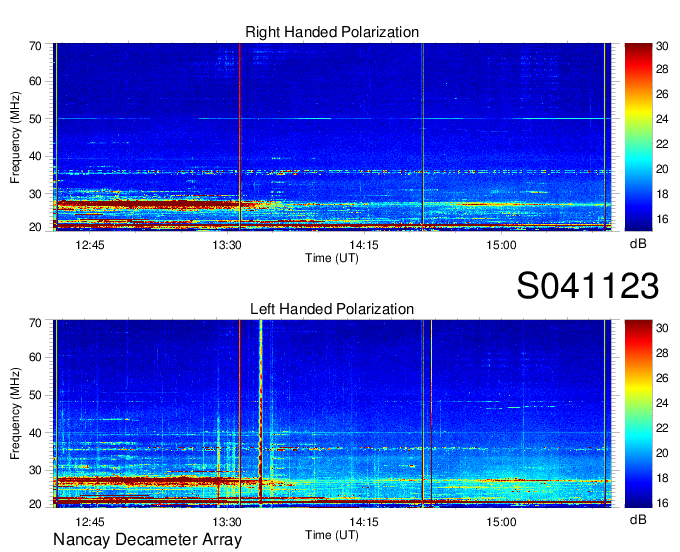Image resolution: width=680 pixels, height=552 pixels.
Task: Click the 18 value on Right Handed colorbar
Action: point(662,194)
